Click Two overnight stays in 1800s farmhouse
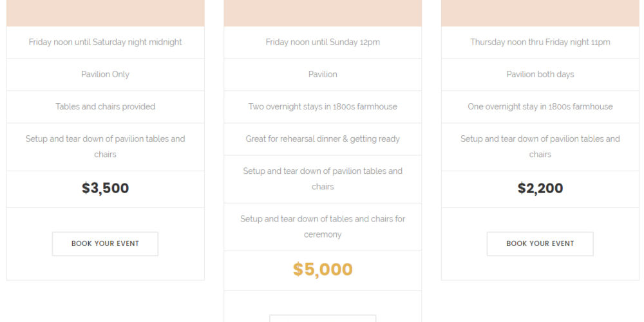 323,107
